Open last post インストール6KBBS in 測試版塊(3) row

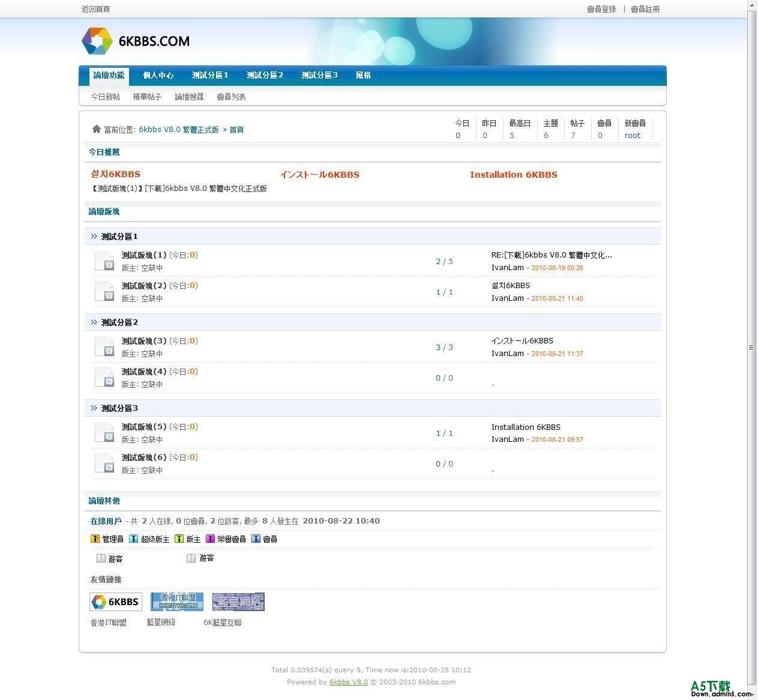[522, 341]
